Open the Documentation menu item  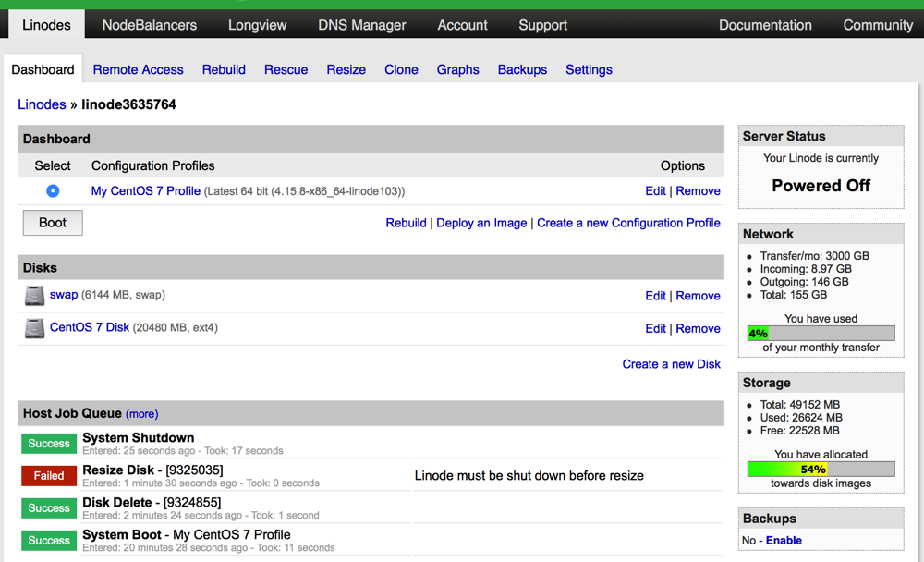click(x=765, y=25)
